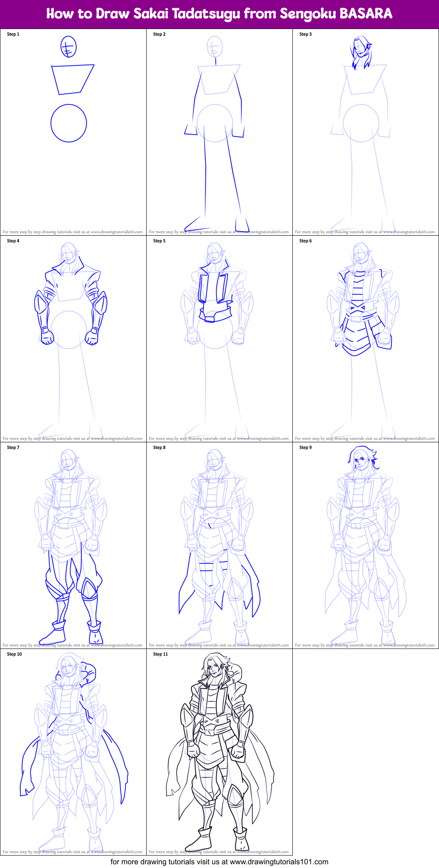Select the Step 6 torso and skirt drawing
Screen dimensions: 439x868
(x=365, y=339)
